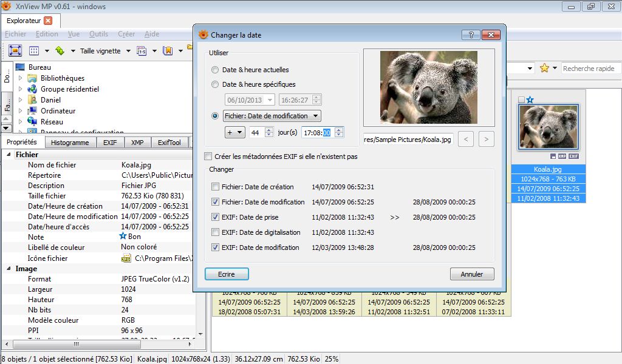Click the EXIF badge under Koala thumbnail
This screenshot has width=622, height=364.
click(573, 157)
